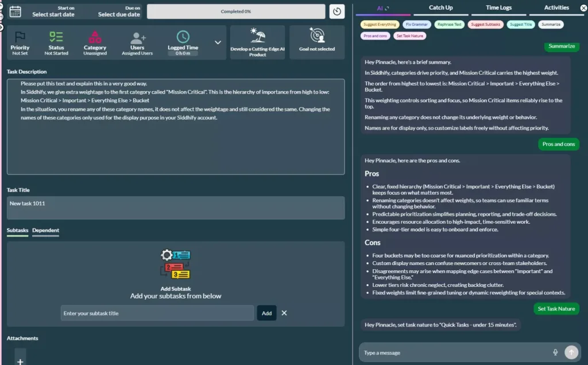Click the Enter your subtask title field

pos(157,313)
